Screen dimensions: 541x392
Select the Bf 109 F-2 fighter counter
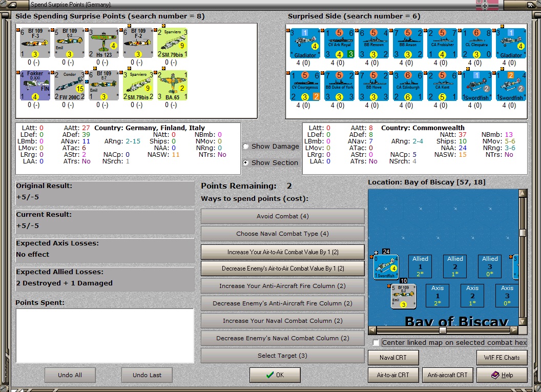tap(138, 43)
